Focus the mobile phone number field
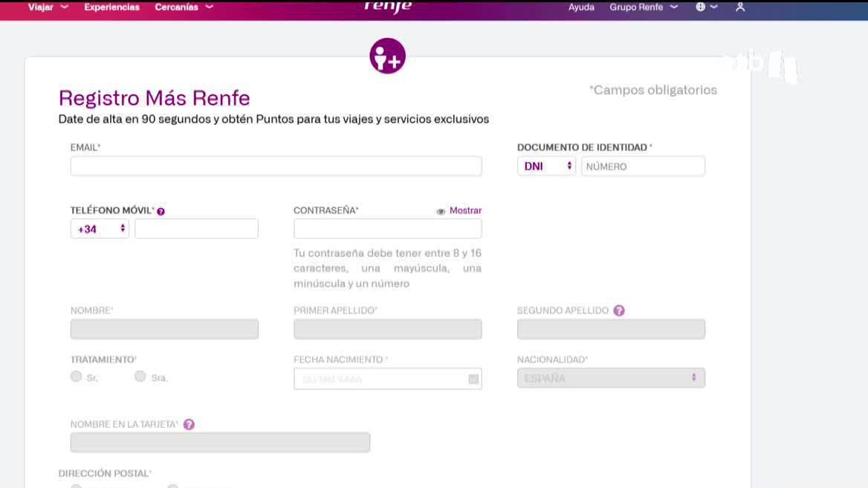 (x=196, y=229)
